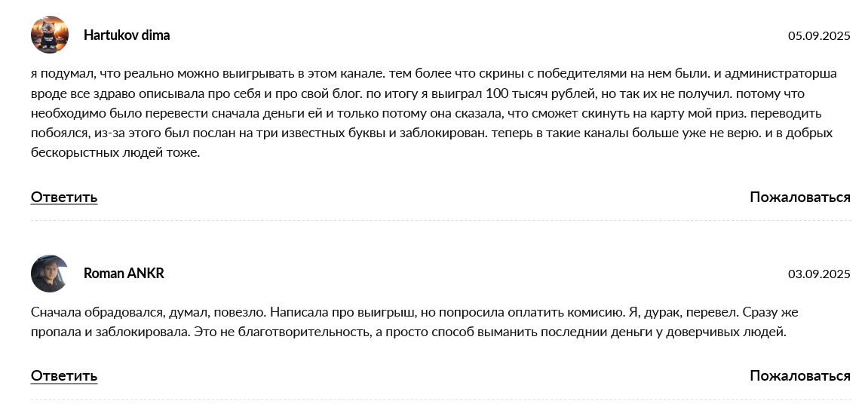Click the 03.09.2025 comment date

coord(819,274)
